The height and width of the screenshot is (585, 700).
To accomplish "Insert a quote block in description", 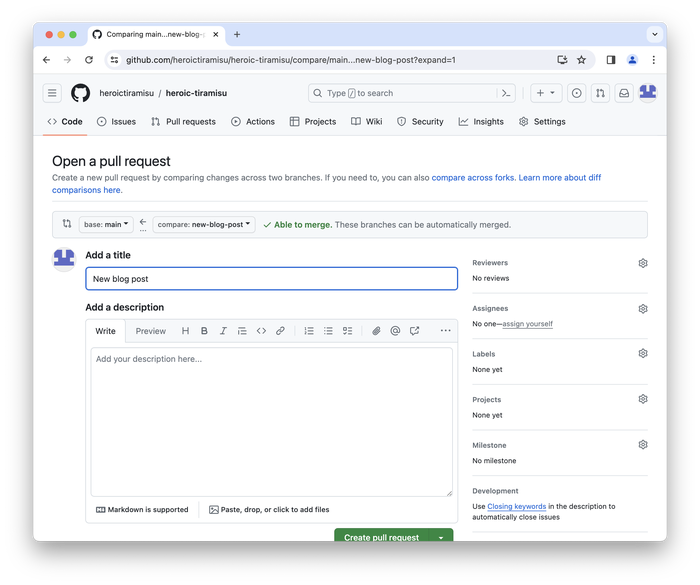I will coord(242,331).
